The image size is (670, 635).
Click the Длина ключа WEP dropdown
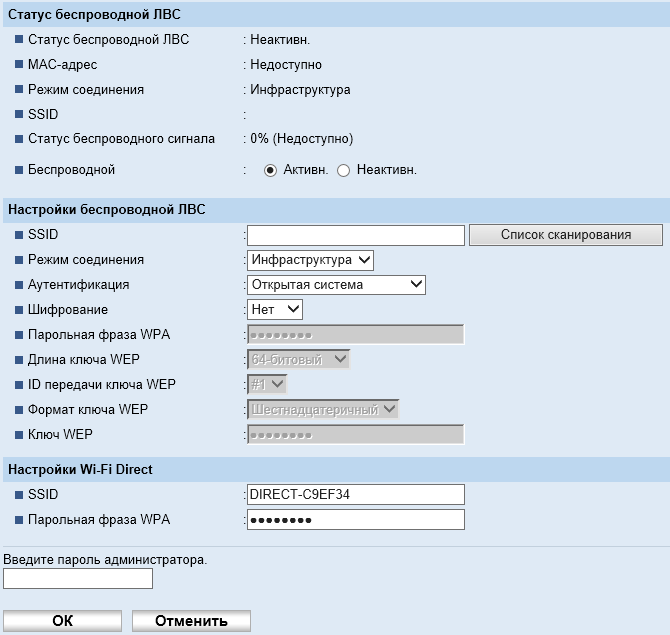[299, 358]
